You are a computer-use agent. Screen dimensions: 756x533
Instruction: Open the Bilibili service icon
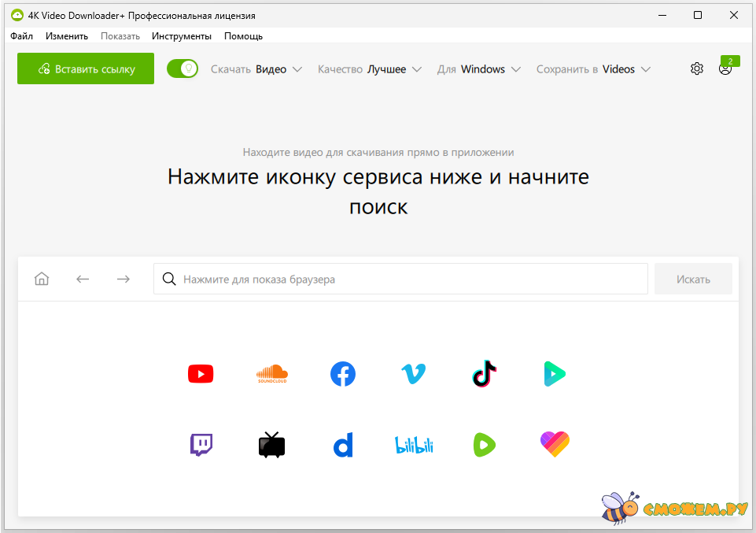point(414,445)
